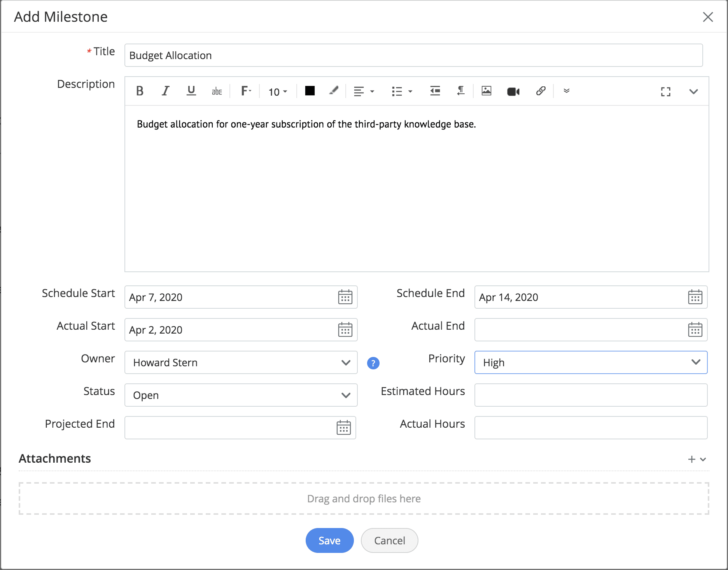Image resolution: width=728 pixels, height=570 pixels.
Task: Open the highlight color brush tool
Action: (333, 91)
